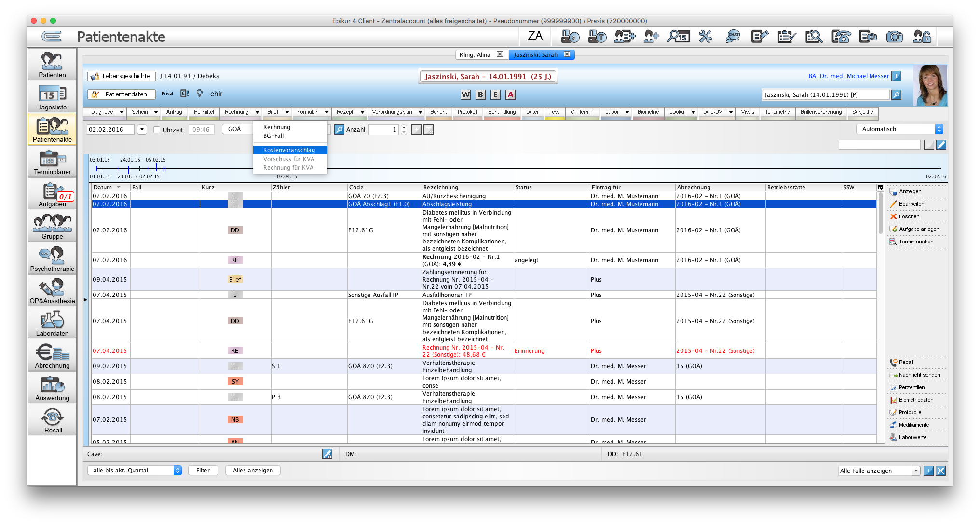Click the Patientendaten button
The height and width of the screenshot is (525, 980).
tap(122, 94)
